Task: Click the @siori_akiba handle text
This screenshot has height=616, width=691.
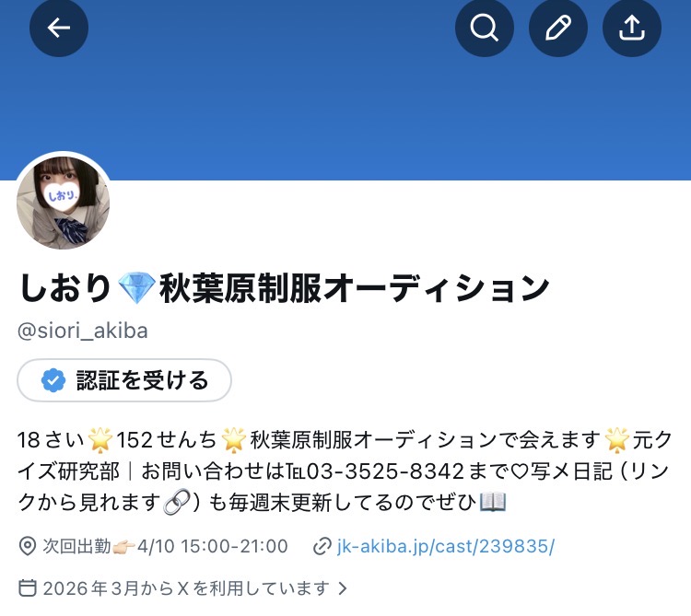Action: pyautogui.click(x=82, y=331)
